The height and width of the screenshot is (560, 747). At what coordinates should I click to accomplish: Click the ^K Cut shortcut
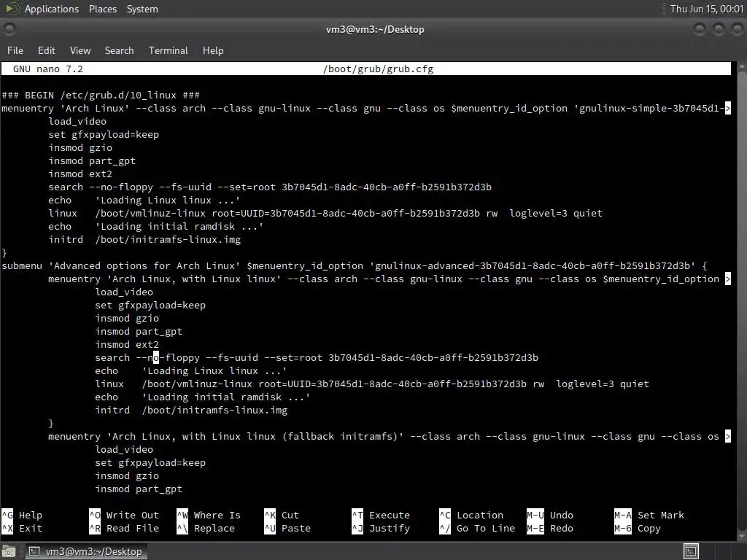coord(282,516)
